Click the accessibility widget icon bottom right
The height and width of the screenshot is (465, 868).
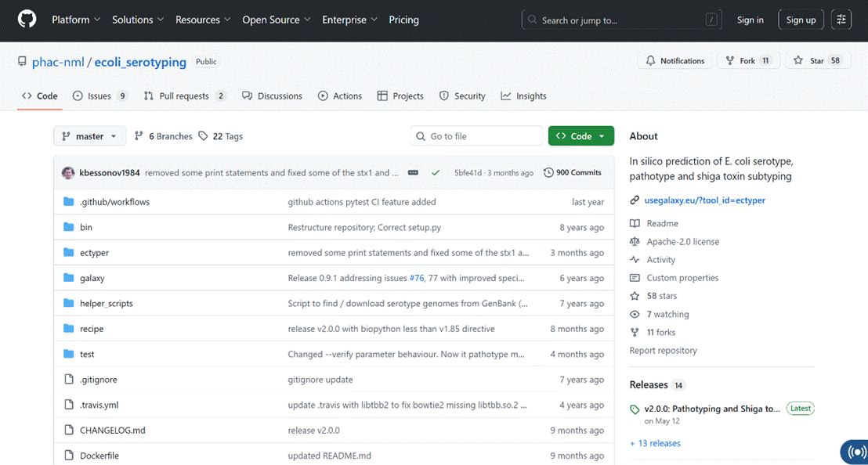pyautogui.click(x=855, y=452)
